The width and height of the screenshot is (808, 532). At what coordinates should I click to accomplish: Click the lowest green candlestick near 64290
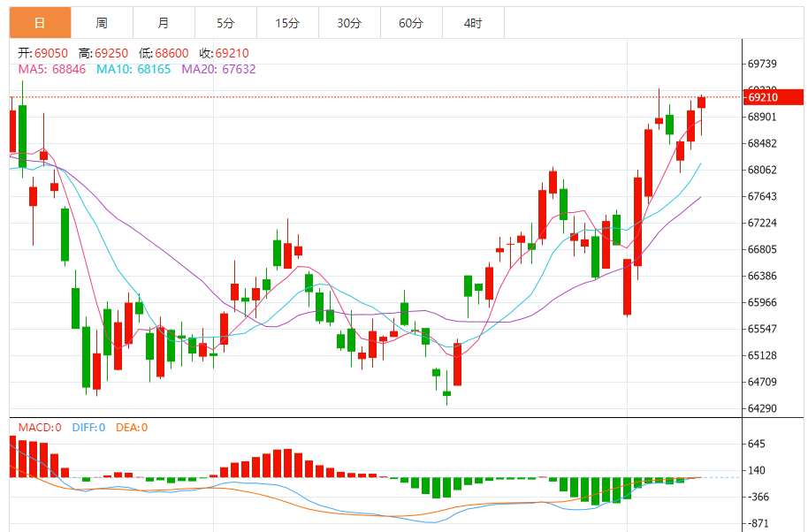[x=446, y=393]
